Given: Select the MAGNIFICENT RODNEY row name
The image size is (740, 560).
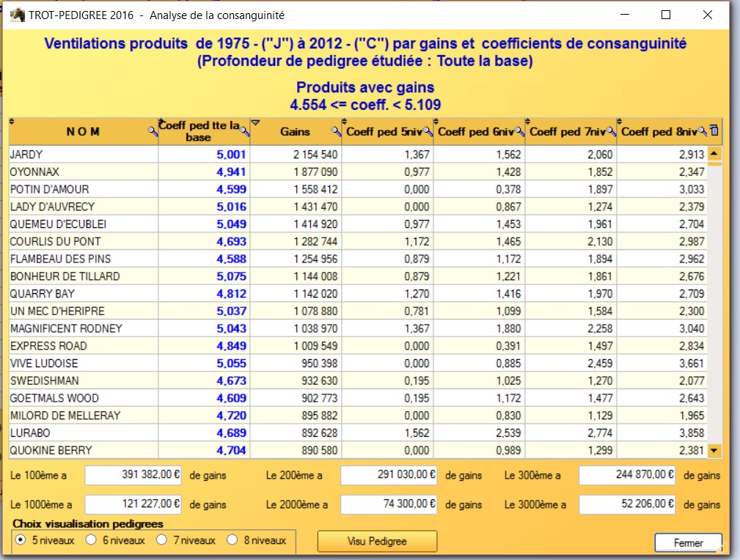Looking at the screenshot, I should click(66, 329).
